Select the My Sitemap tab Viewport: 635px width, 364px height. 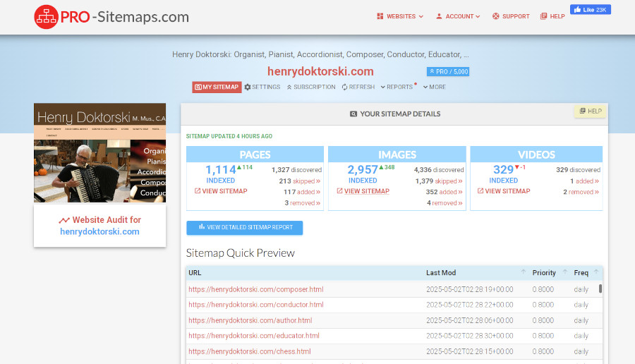click(x=217, y=87)
